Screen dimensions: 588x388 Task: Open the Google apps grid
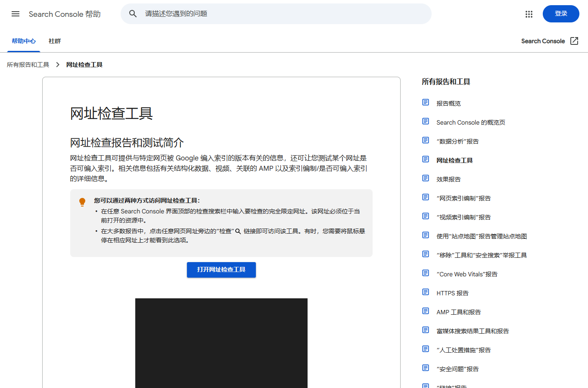[x=529, y=14]
